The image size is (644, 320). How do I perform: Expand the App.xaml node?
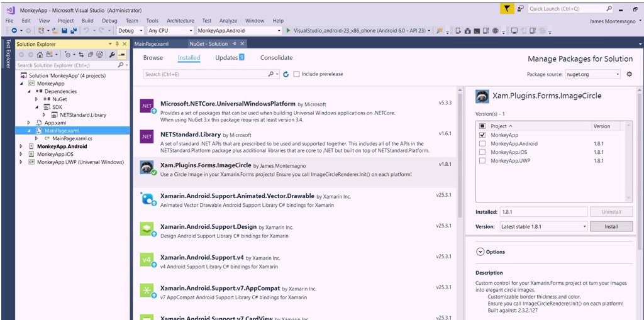click(29, 123)
